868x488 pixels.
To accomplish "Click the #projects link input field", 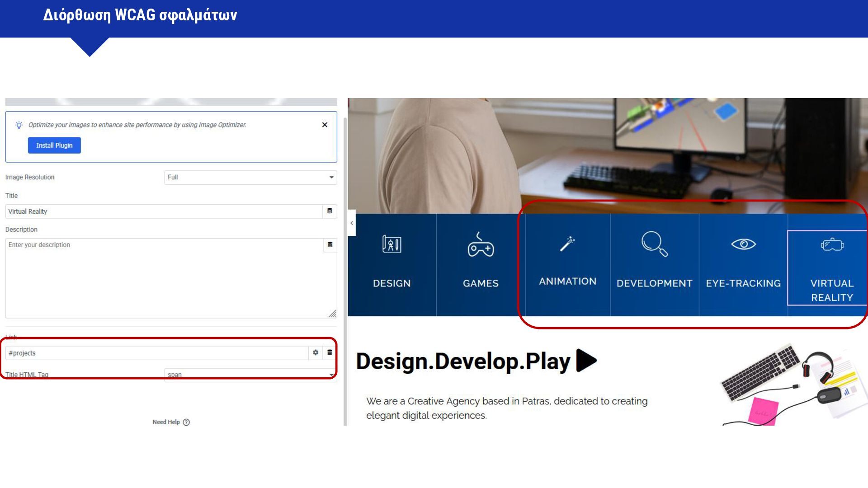I will point(156,353).
